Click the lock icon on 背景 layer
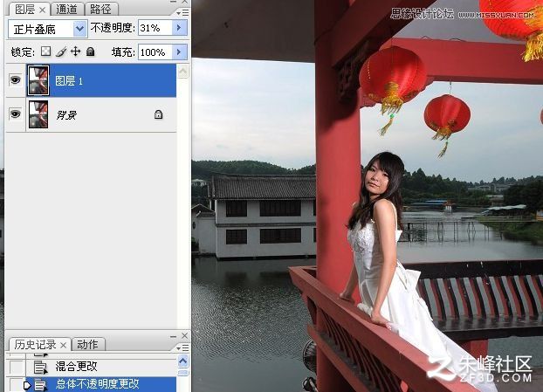The height and width of the screenshot is (392, 543). pyautogui.click(x=158, y=114)
